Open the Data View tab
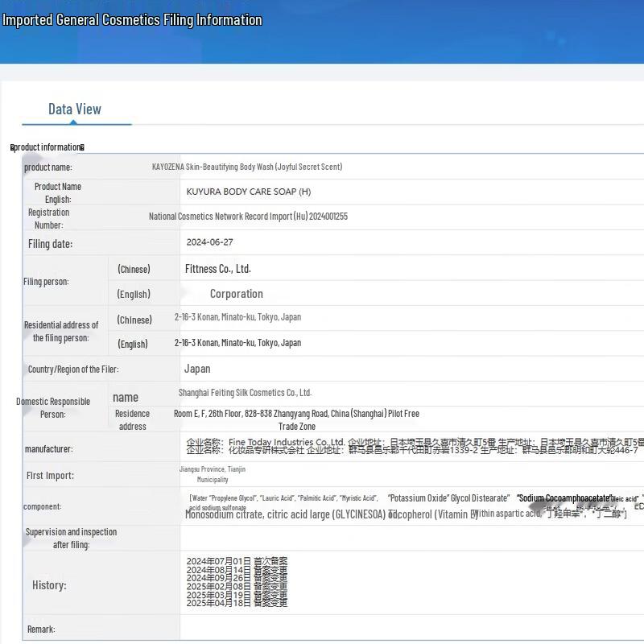The width and height of the screenshot is (644, 644). (75, 109)
